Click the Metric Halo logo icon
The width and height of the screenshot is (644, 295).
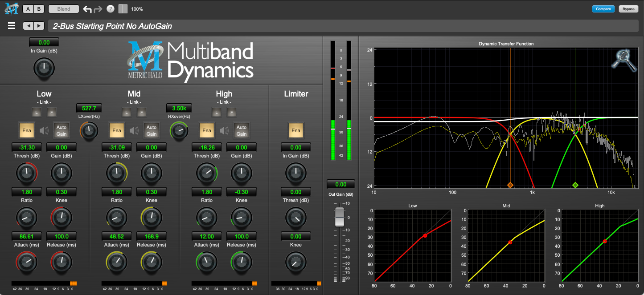pyautogui.click(x=11, y=8)
